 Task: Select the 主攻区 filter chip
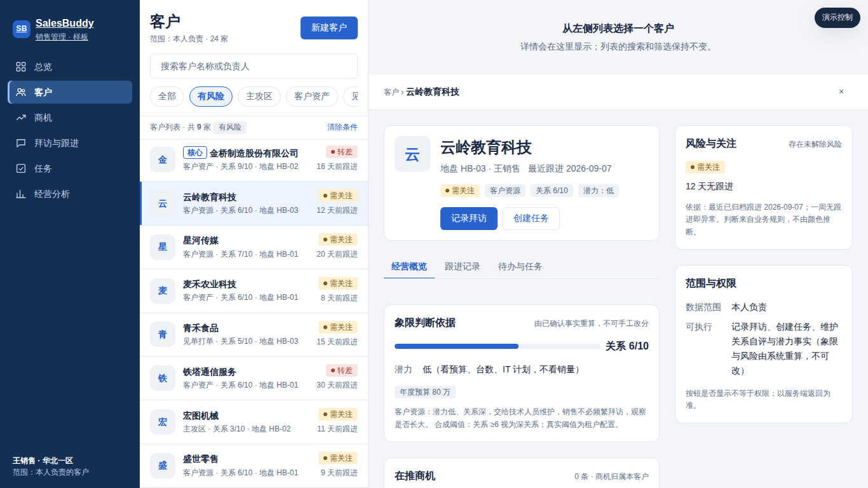click(259, 97)
